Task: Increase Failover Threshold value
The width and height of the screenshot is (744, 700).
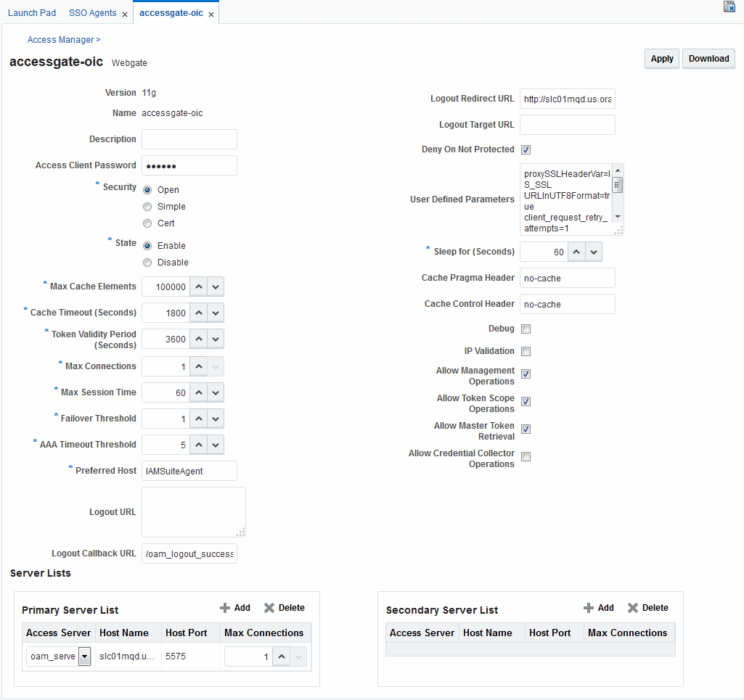Action: point(199,419)
